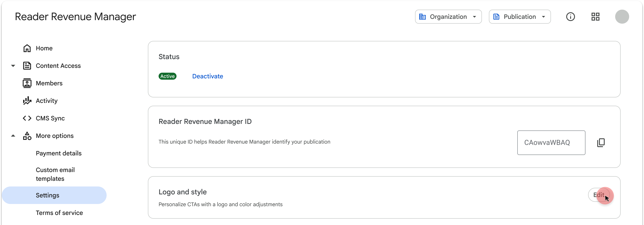This screenshot has width=644, height=225.
Task: Click the Logo and style heading
Action: (182, 192)
